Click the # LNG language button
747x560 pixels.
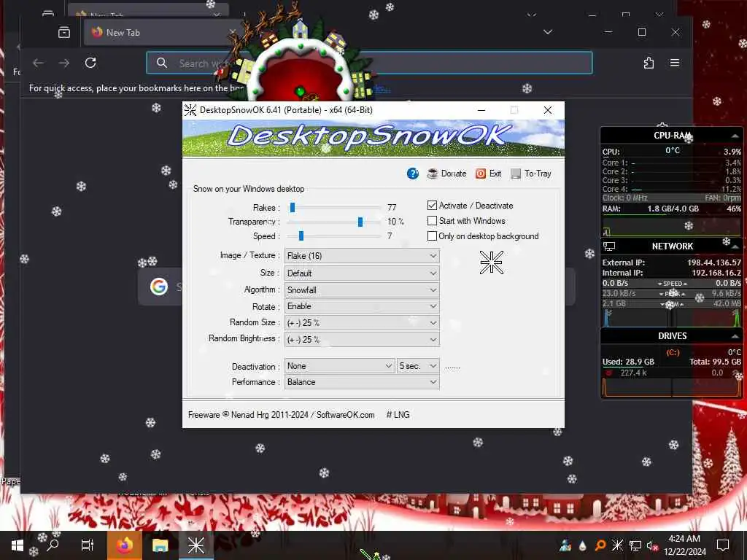(398, 415)
